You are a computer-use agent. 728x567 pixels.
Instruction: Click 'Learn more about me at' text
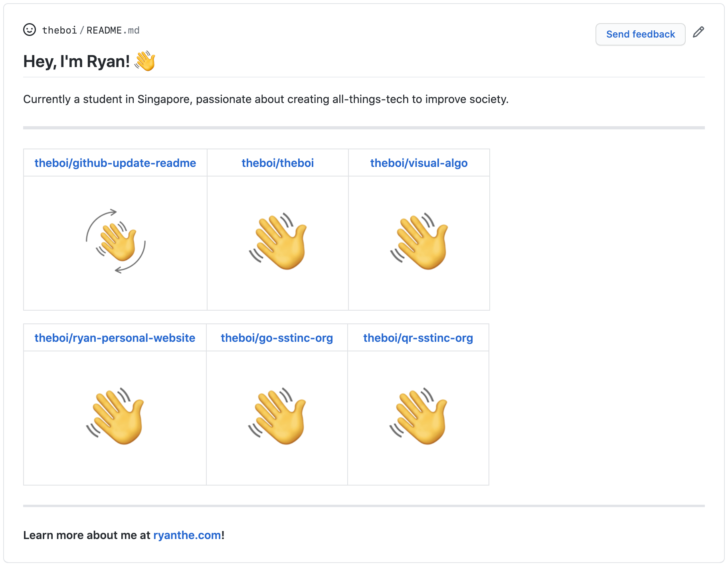pyautogui.click(x=87, y=535)
